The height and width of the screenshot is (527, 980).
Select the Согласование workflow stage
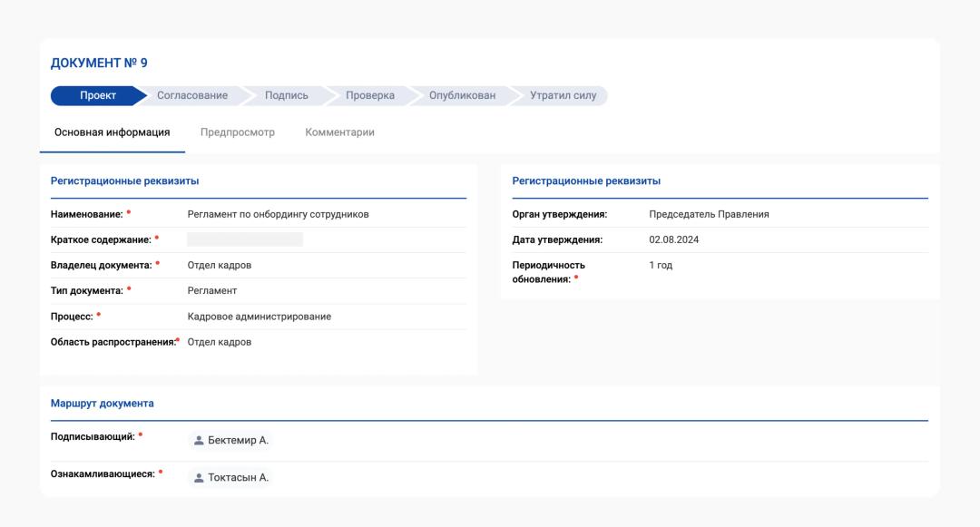pyautogui.click(x=191, y=95)
